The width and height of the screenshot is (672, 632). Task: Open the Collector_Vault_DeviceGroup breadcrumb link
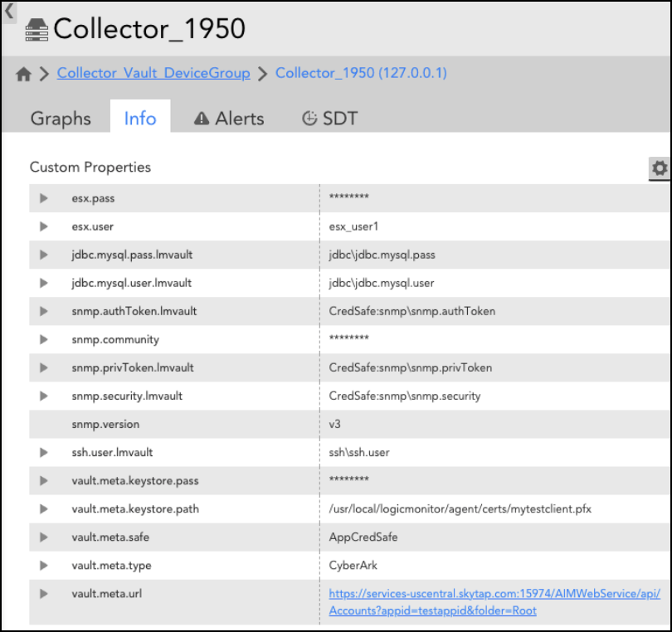pyautogui.click(x=153, y=73)
